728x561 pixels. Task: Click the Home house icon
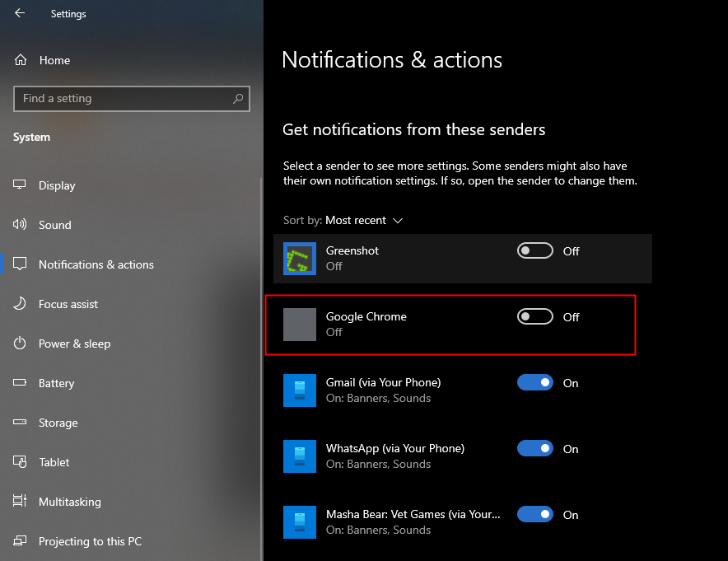21,60
